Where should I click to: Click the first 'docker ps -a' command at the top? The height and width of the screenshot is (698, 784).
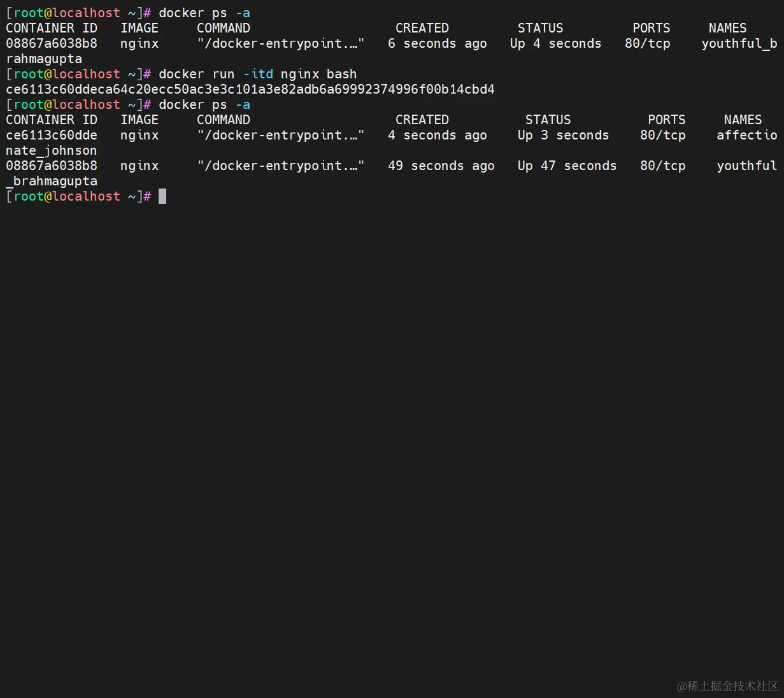click(x=204, y=13)
